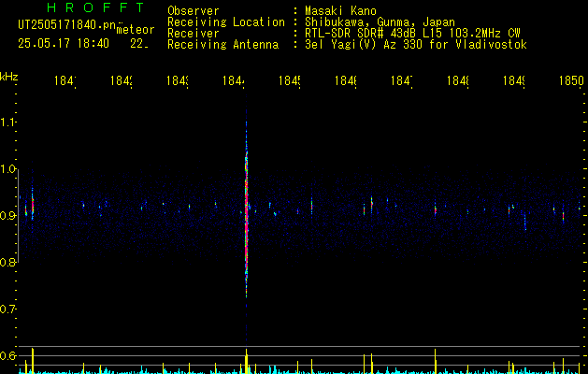Select the filename UT2505171840 text
The width and height of the screenshot is (588, 374).
pos(67,25)
